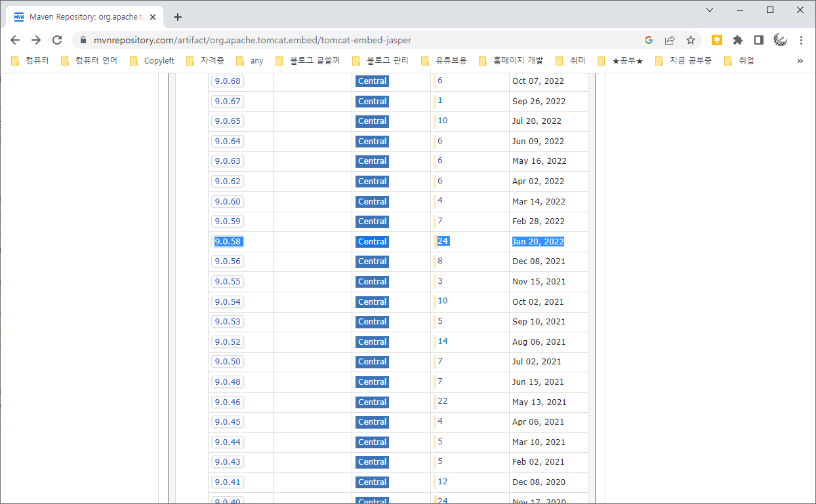Screen dimensions: 816x504
Task: Open the 지금 공부중 bookmark folder
Action: (x=683, y=60)
